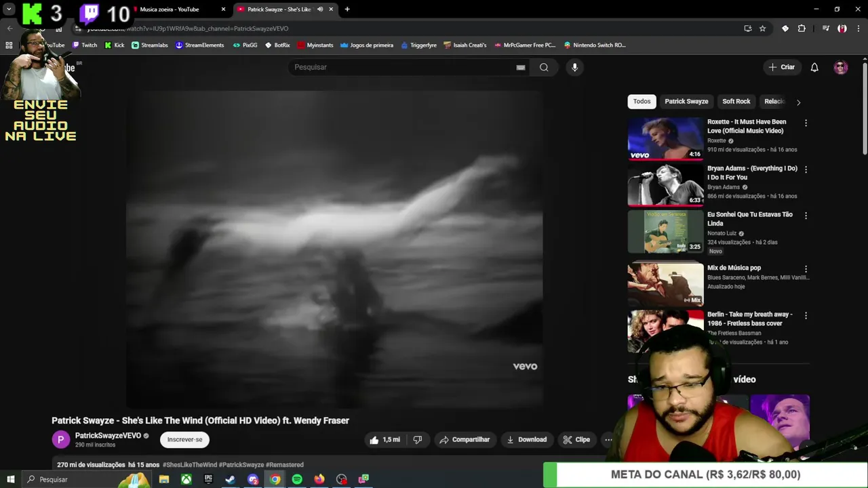Image resolution: width=868 pixels, height=488 pixels.
Task: Close the Musica zoeira tab
Action: (x=223, y=9)
